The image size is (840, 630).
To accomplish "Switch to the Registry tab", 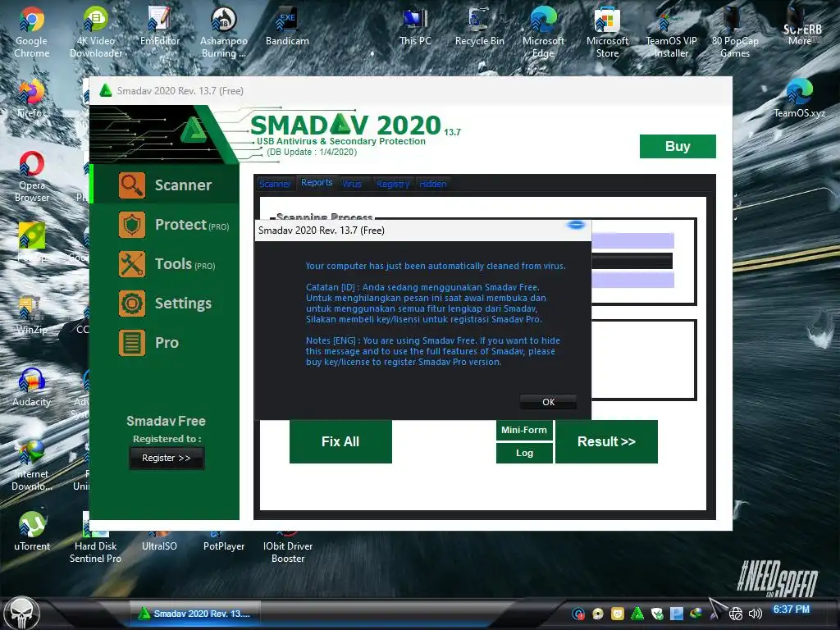I will (393, 184).
